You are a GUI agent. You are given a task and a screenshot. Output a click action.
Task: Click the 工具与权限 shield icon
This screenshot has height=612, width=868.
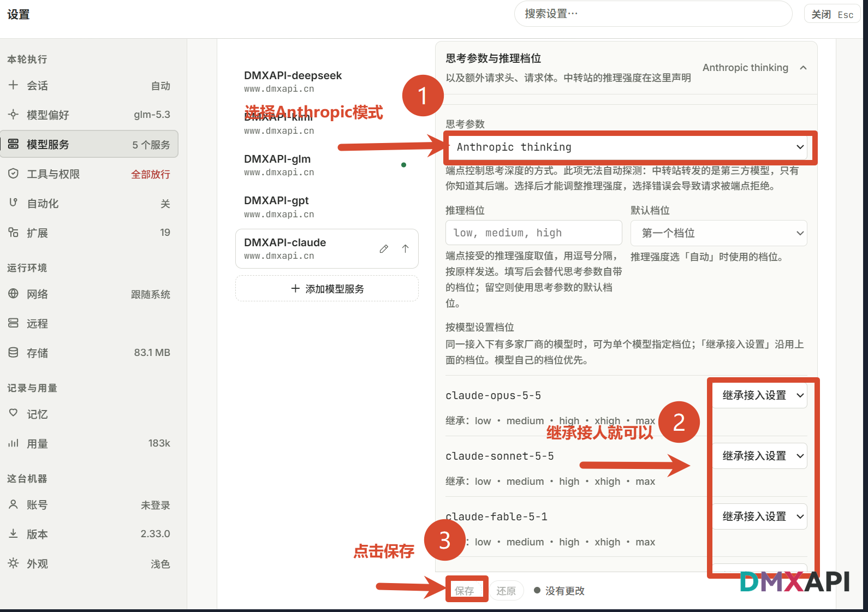click(13, 174)
